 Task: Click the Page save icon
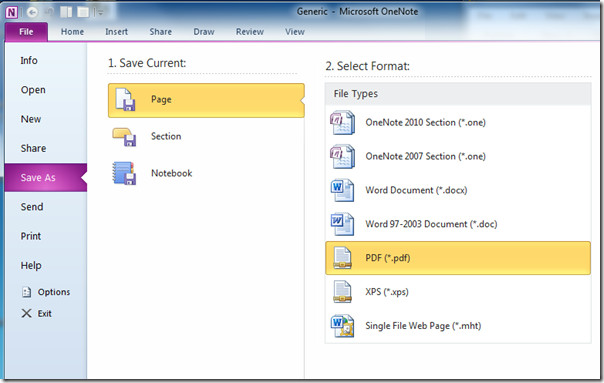point(126,100)
